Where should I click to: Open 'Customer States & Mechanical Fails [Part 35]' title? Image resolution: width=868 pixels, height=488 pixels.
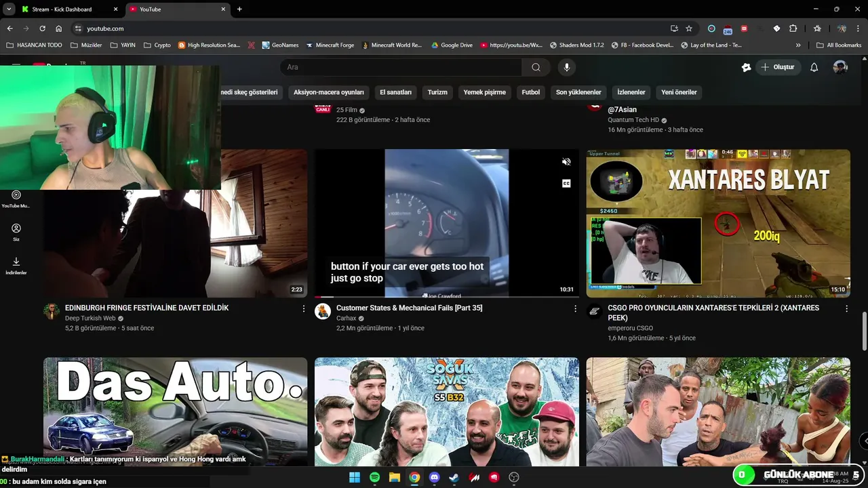pos(409,308)
